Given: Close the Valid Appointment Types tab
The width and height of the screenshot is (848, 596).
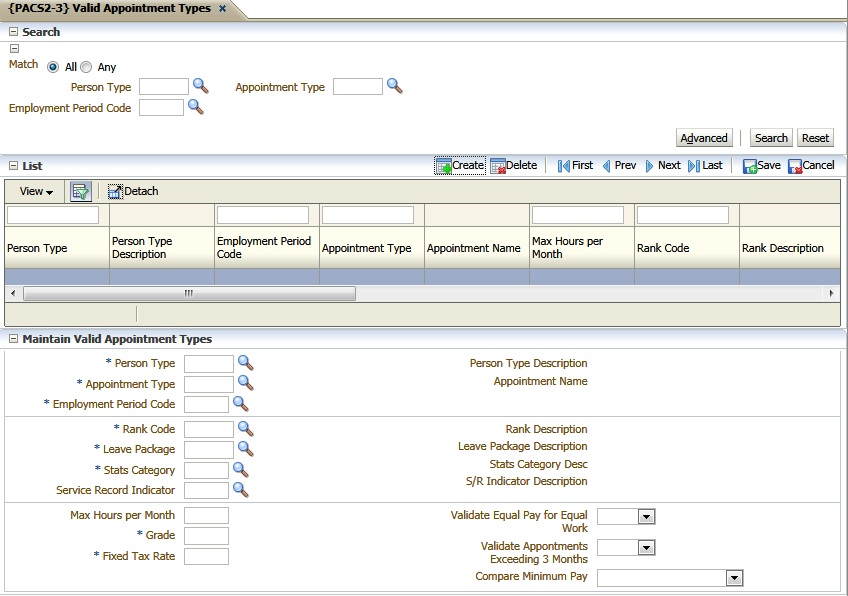Looking at the screenshot, I should (222, 9).
